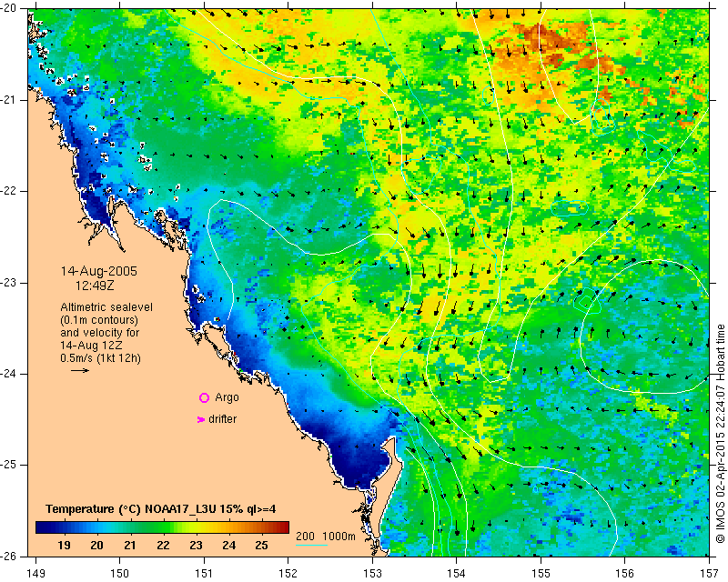Click the 21 value on temperature scale
Viewport: 728px width, 582px height.
click(x=130, y=546)
